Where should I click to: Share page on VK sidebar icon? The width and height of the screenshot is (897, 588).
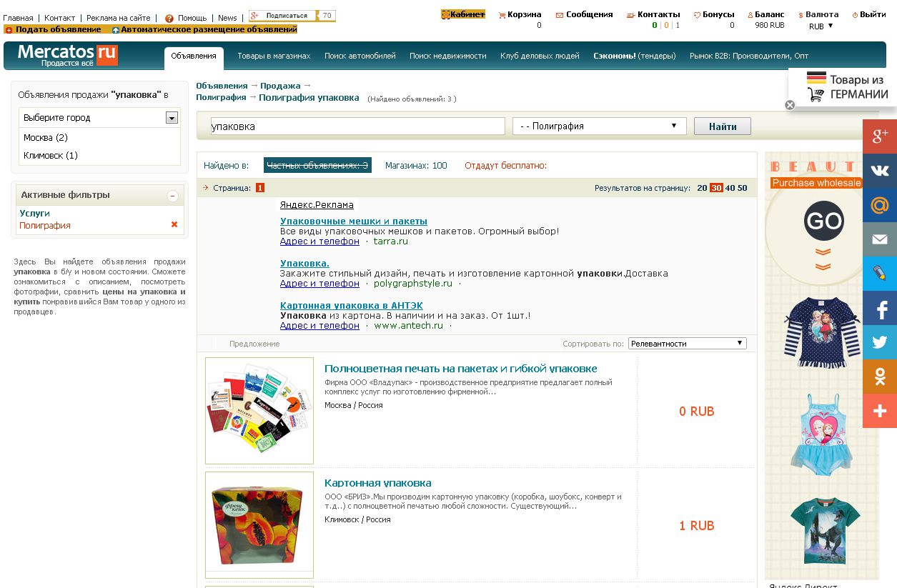pyautogui.click(x=879, y=171)
